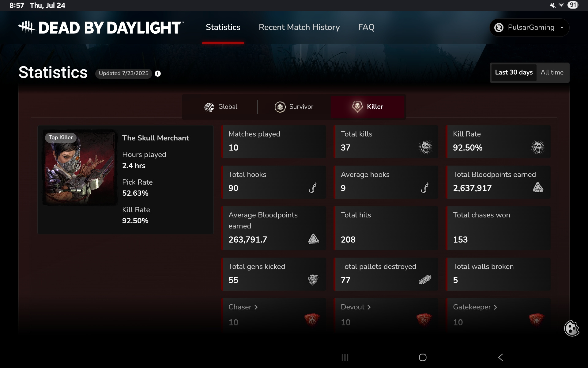Switch to the Global stats tab
The height and width of the screenshot is (368, 588).
[x=221, y=107]
